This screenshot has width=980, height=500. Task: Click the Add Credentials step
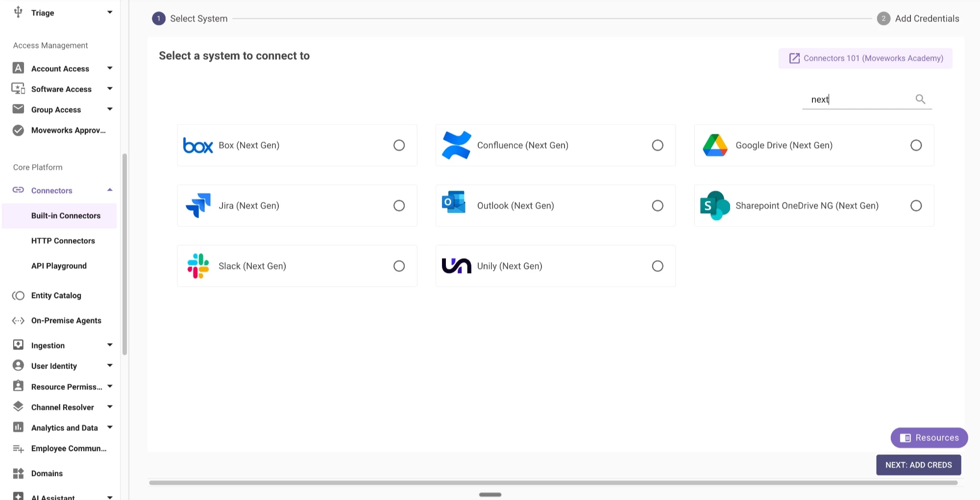coord(918,19)
